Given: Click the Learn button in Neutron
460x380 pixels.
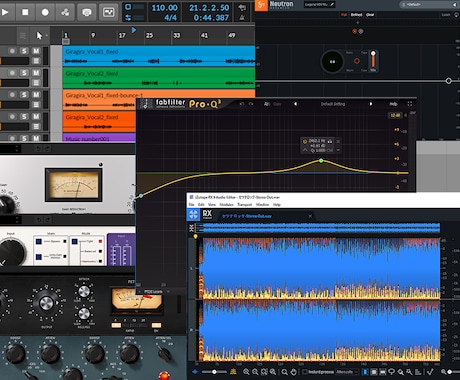Looking at the screenshot, I should pos(446,15).
